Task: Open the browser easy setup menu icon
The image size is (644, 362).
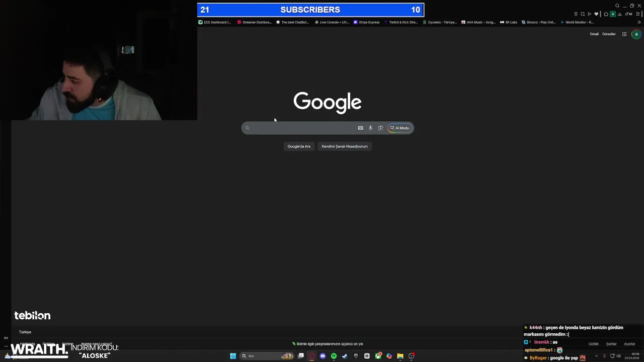Action: point(638,14)
